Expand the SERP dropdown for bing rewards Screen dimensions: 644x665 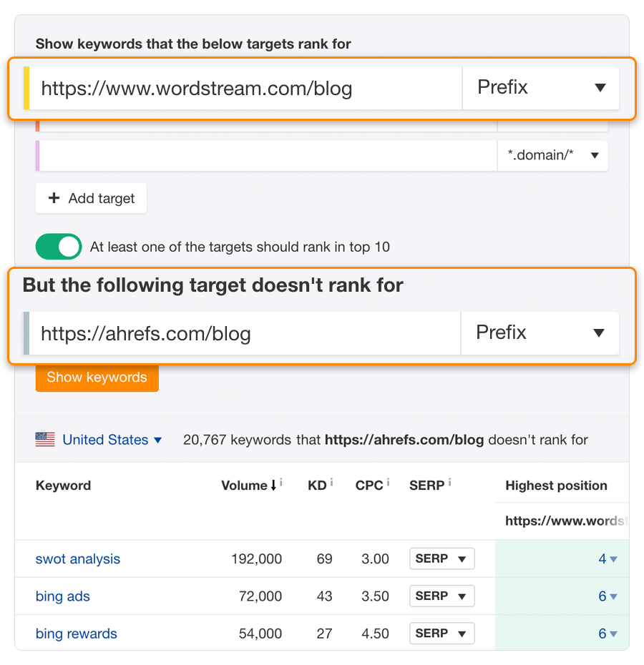(x=442, y=634)
